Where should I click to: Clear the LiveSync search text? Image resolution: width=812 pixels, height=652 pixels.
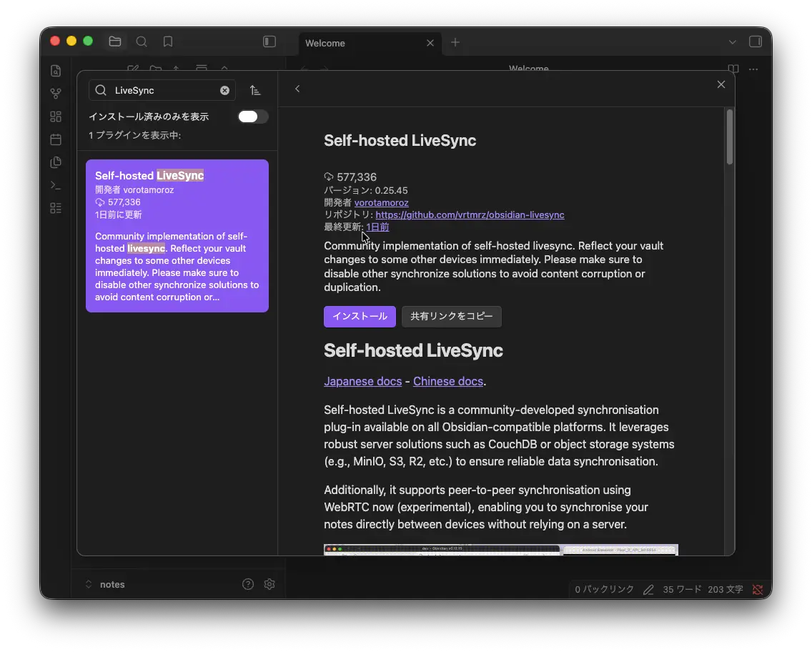224,90
